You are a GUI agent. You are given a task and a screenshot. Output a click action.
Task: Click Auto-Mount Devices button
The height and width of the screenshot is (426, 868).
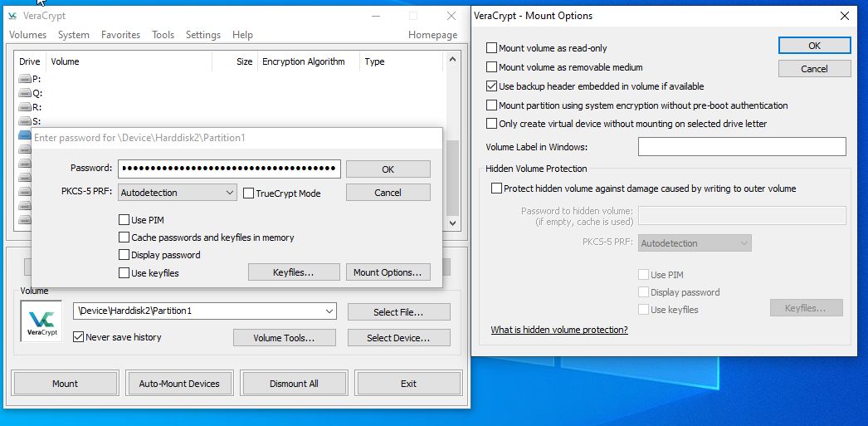click(x=179, y=384)
